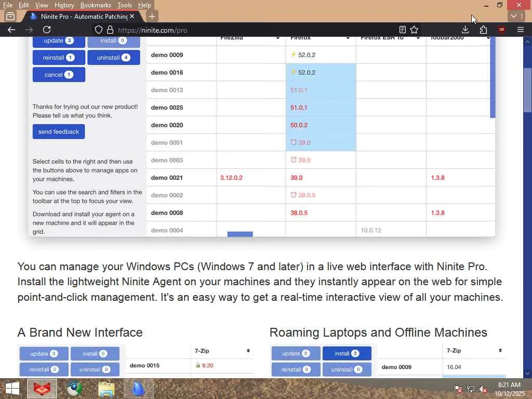532x399 pixels.
Task: Open the Firefox View icon left of tabs
Action: pyautogui.click(x=10, y=16)
